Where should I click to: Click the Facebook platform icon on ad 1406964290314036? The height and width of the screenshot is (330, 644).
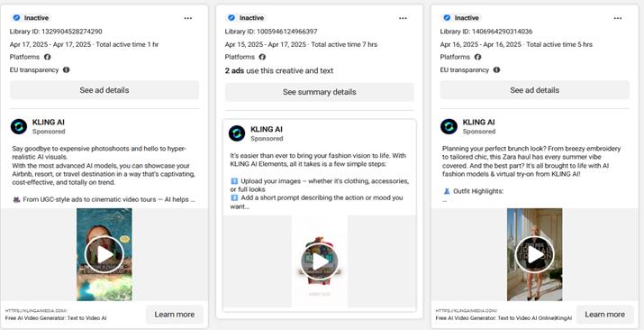[x=477, y=57]
